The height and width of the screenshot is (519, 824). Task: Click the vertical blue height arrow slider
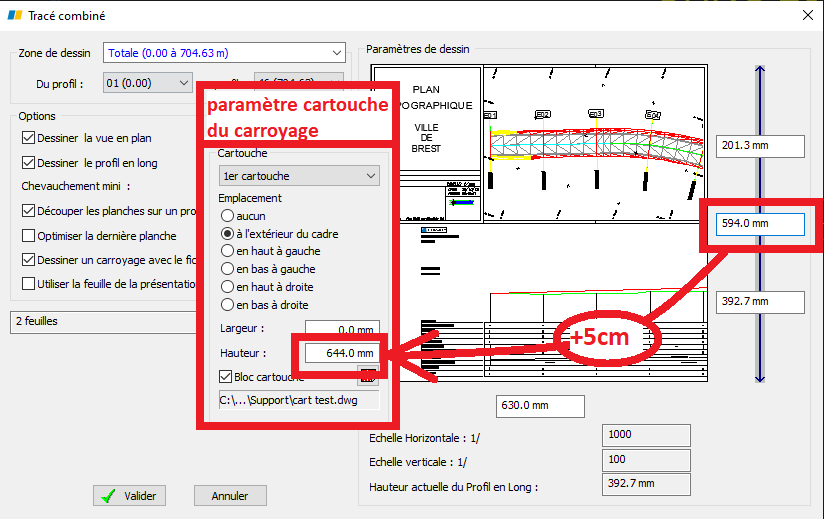(x=760, y=223)
